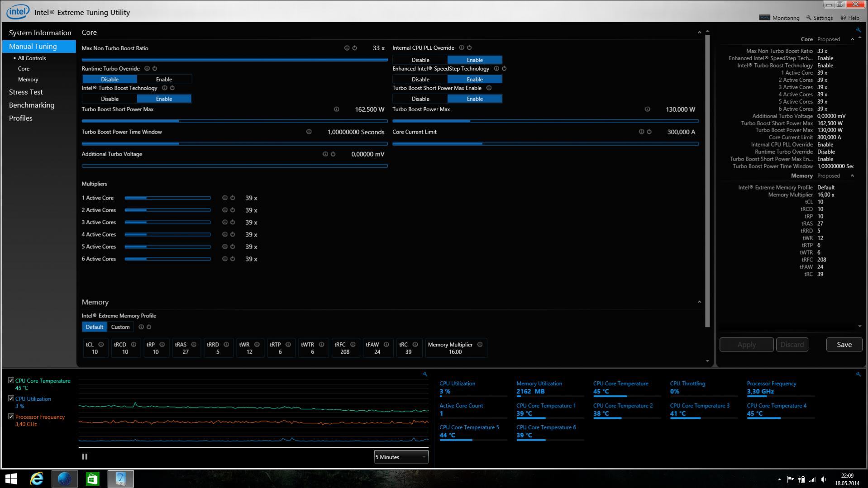Select Custom Extreme Memory Profile
868x488 pixels.
[120, 327]
